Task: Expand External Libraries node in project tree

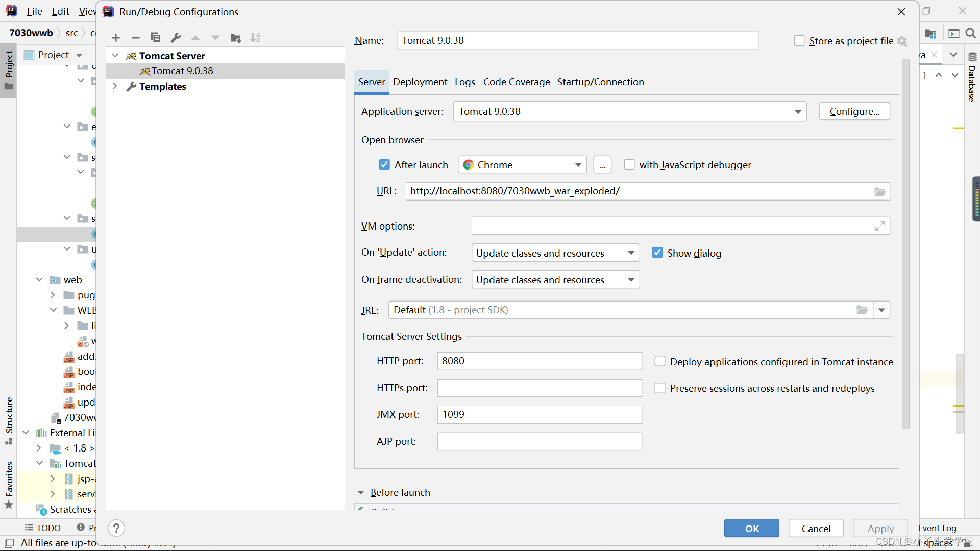Action: pos(26,433)
